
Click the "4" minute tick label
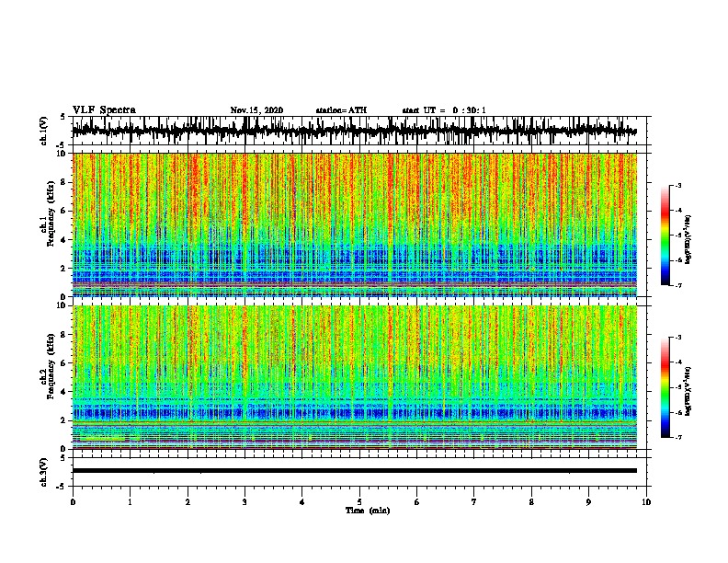click(302, 502)
